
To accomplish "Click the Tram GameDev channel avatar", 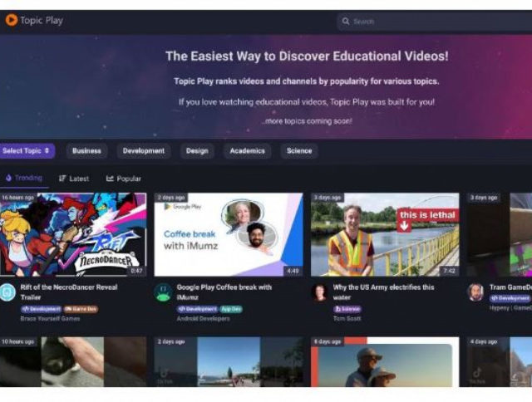I will tap(475, 292).
